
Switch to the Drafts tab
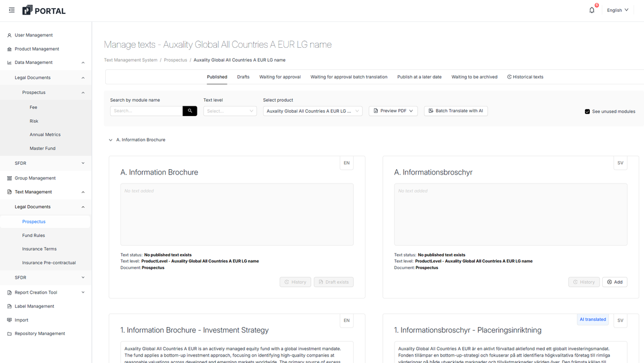click(243, 77)
